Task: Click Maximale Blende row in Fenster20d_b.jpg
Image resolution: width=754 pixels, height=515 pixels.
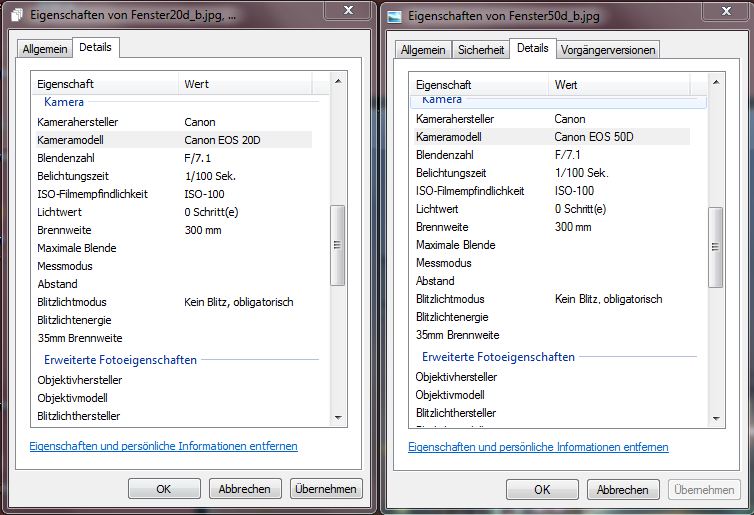Action: point(174,248)
